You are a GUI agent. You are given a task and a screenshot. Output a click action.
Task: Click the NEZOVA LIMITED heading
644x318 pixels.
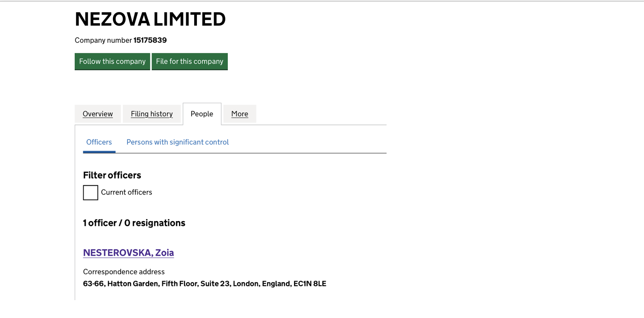[150, 19]
